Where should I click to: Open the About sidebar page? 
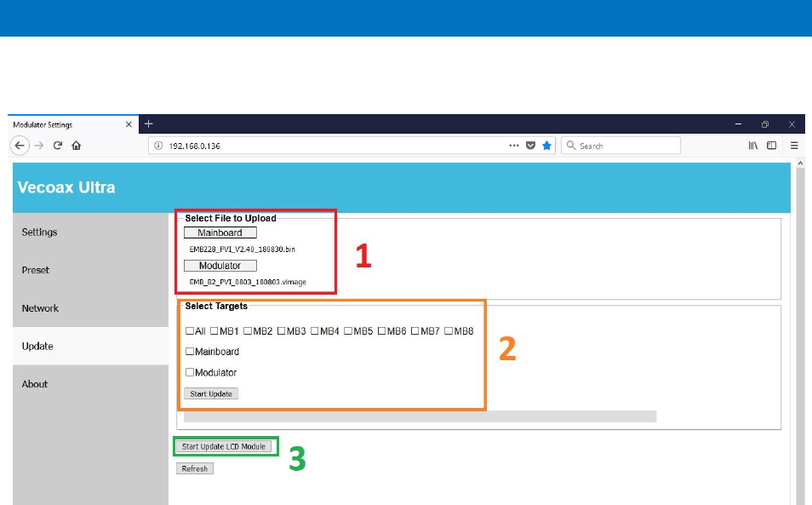click(x=90, y=384)
